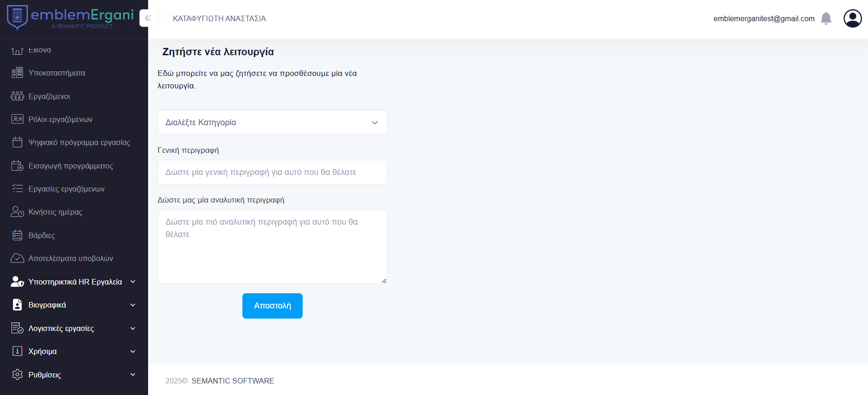
Task: Click the notification bell icon
Action: point(826,18)
